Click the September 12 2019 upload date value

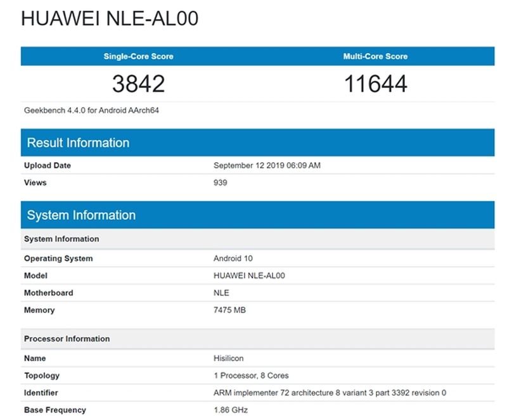[x=267, y=165]
